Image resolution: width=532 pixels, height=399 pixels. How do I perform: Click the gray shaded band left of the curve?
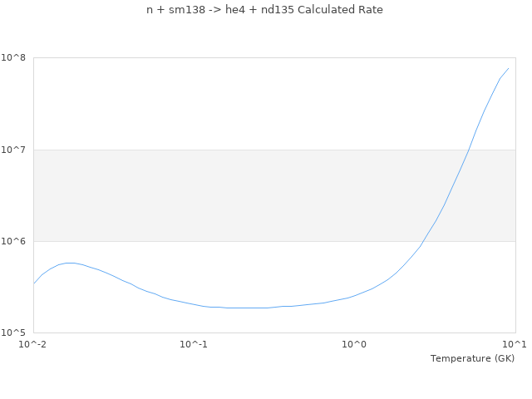pyautogui.click(x=208, y=195)
